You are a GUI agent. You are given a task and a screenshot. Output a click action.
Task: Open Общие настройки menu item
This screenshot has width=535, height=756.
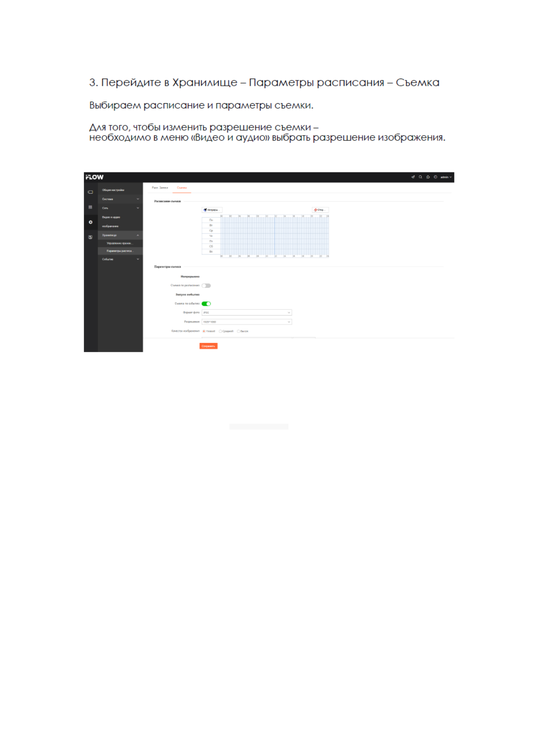coord(120,190)
